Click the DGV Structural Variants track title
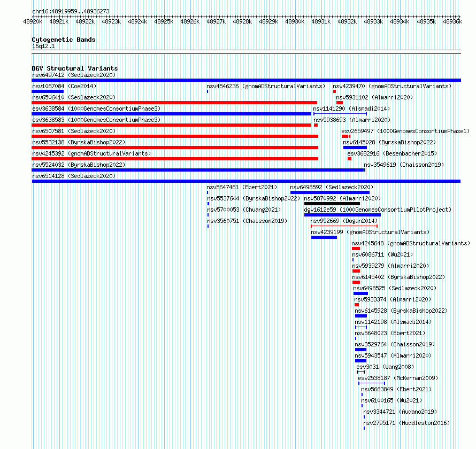The height and width of the screenshot is (449, 476). [x=75, y=68]
